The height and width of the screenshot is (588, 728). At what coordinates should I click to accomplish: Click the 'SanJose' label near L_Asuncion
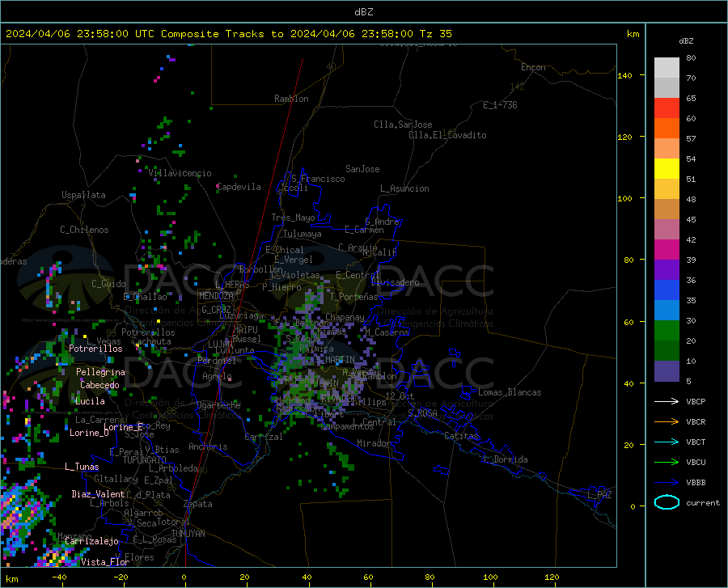(x=362, y=169)
